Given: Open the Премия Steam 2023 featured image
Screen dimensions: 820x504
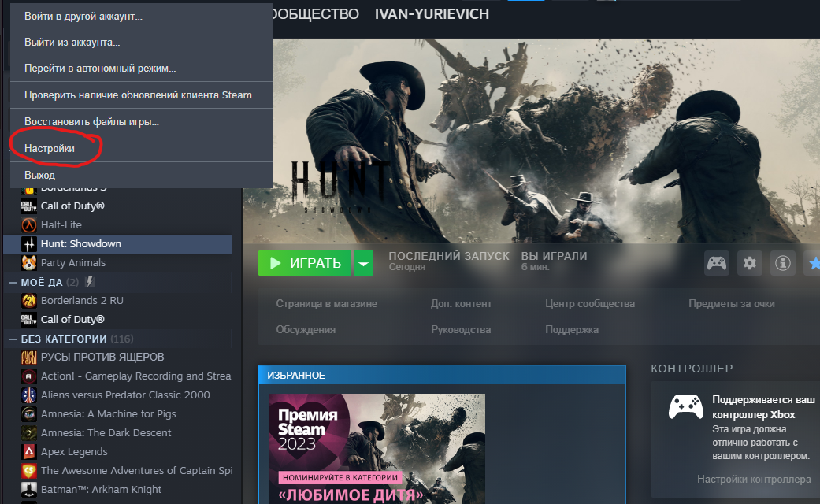Looking at the screenshot, I should tap(377, 449).
